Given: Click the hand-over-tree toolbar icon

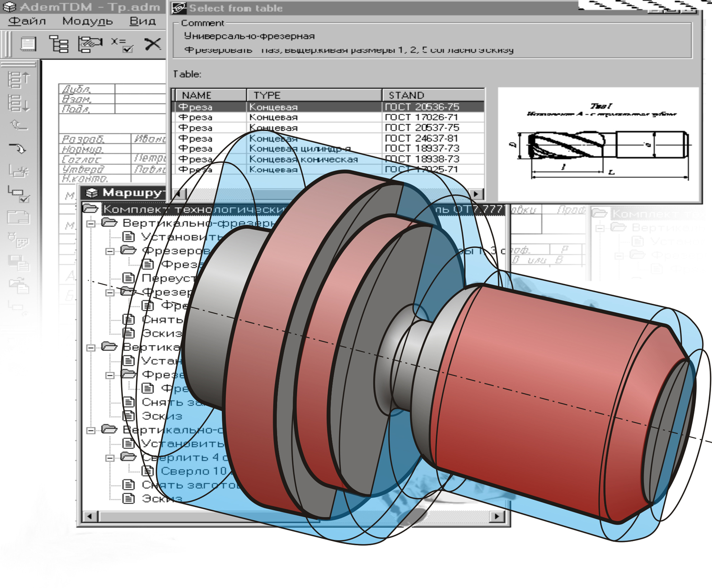Looking at the screenshot, I should (90, 44).
